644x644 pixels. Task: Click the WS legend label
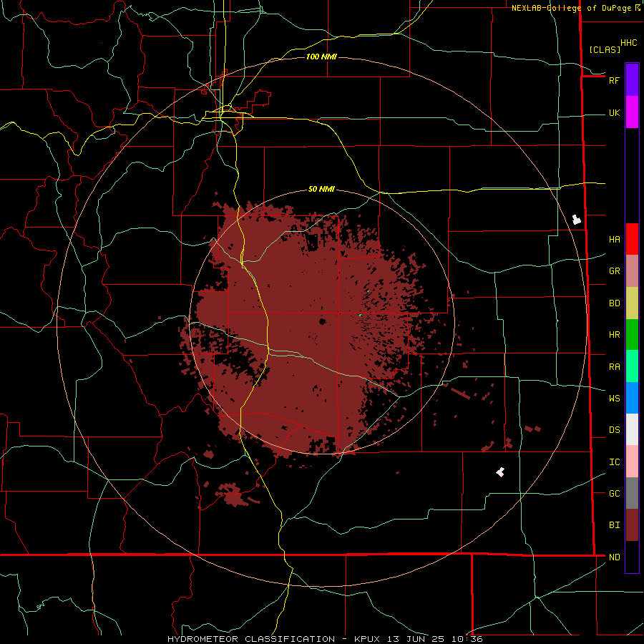pyautogui.click(x=614, y=399)
